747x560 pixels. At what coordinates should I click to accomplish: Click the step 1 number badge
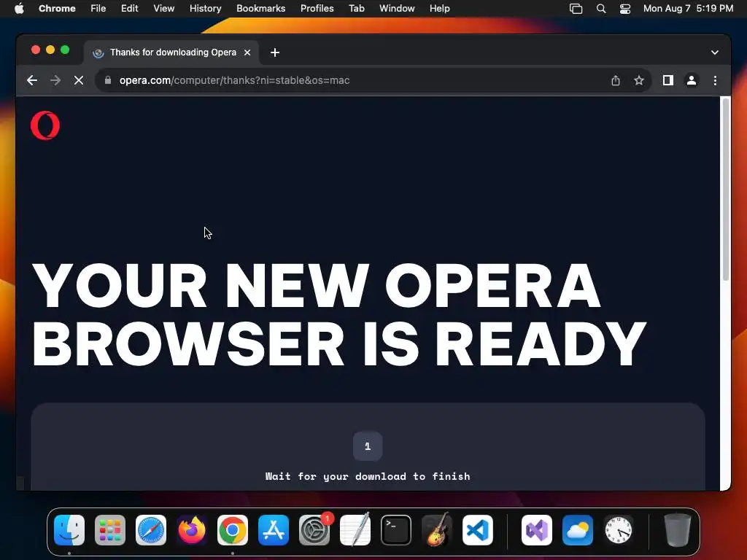click(x=368, y=446)
